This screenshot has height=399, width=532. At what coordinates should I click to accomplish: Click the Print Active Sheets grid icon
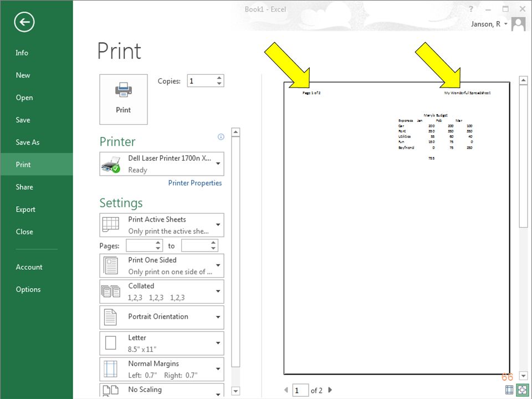pos(111,224)
